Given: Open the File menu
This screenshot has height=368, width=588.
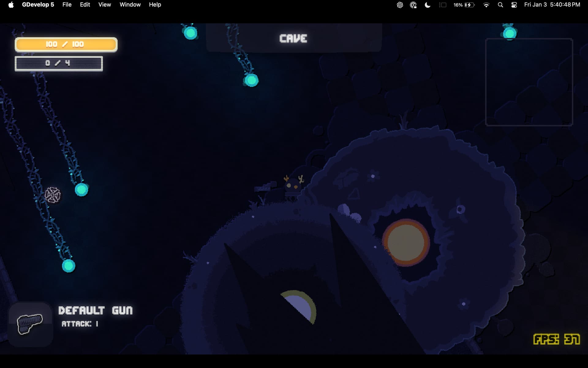Looking at the screenshot, I should pyautogui.click(x=67, y=5).
